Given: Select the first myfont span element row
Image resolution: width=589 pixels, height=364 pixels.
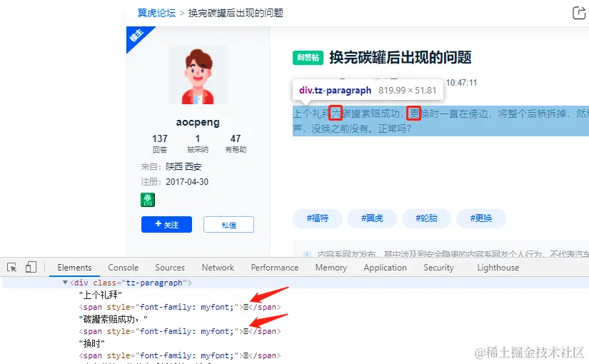Looking at the screenshot, I should click(180, 307).
